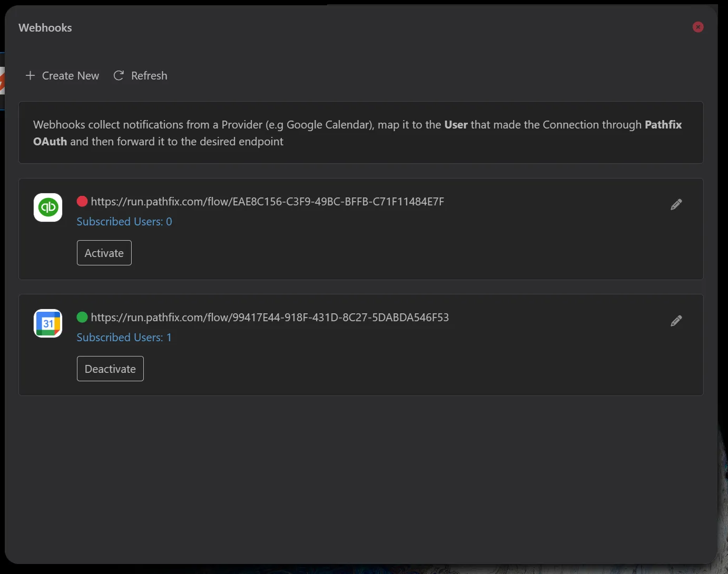Click the circular refresh arrow icon

(119, 76)
